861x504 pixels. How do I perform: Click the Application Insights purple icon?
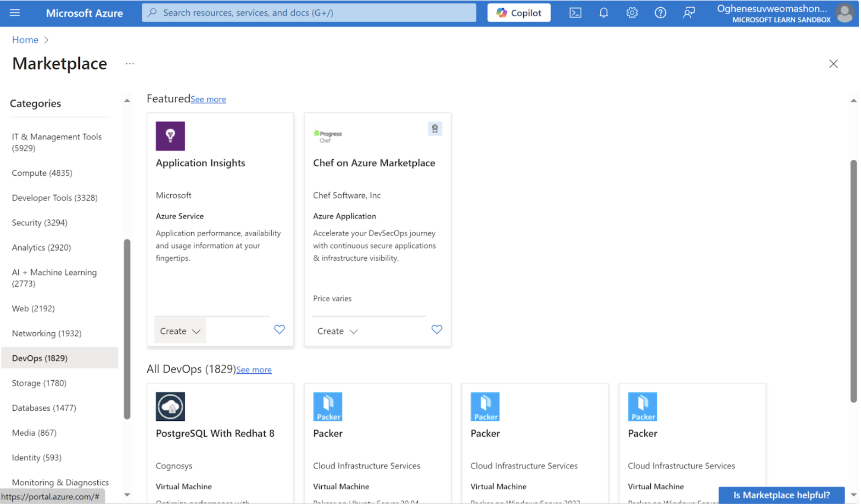tap(171, 136)
